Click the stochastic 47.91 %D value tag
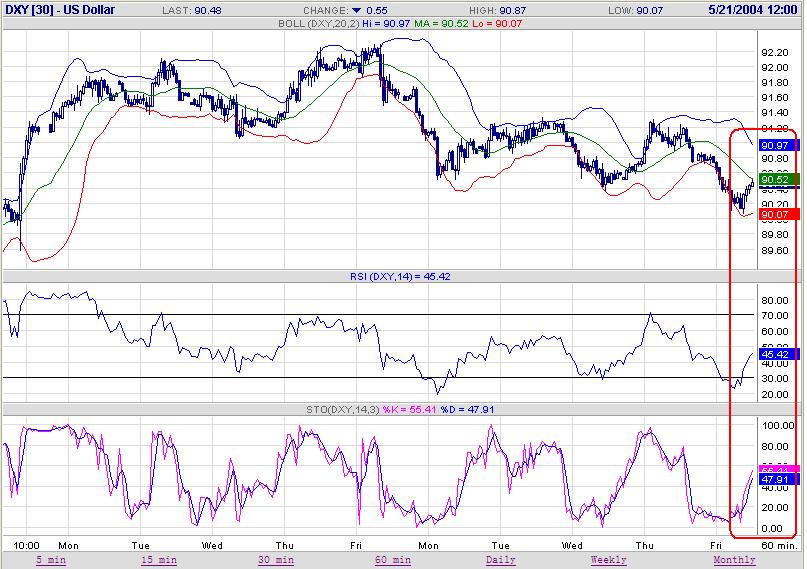Screen dimensions: 807x569 coord(776,480)
